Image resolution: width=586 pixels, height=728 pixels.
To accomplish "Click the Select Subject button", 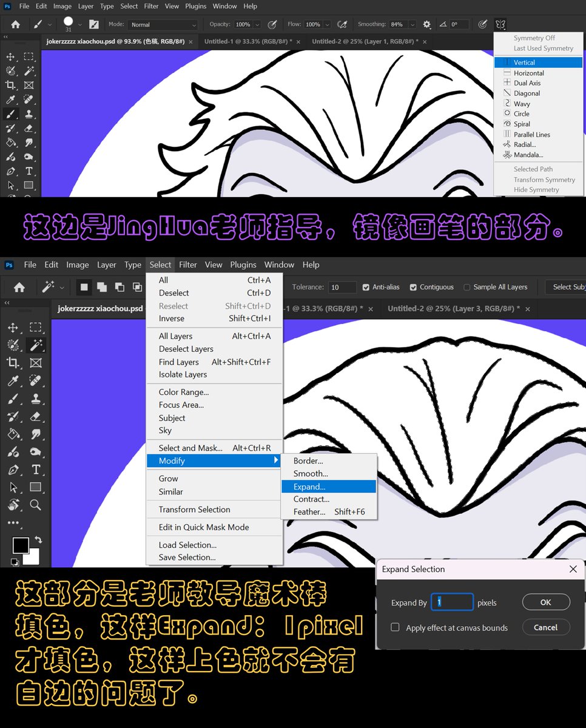I will pos(565,287).
